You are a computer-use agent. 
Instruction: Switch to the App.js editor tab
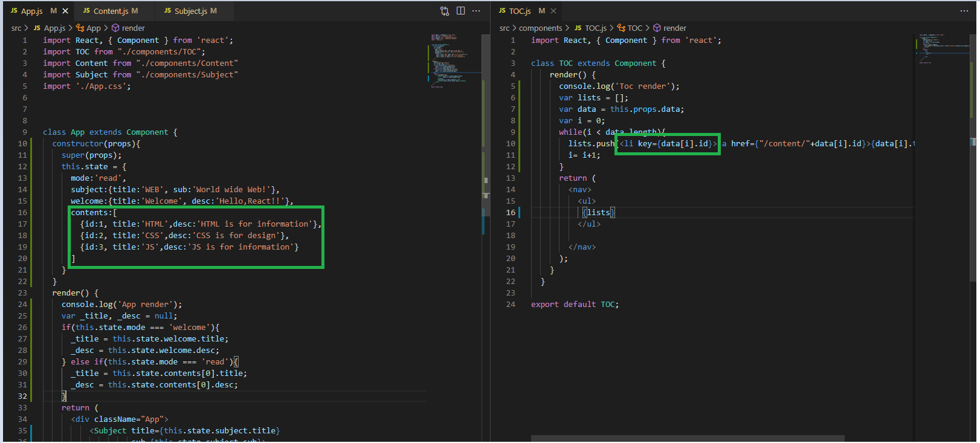(x=32, y=11)
